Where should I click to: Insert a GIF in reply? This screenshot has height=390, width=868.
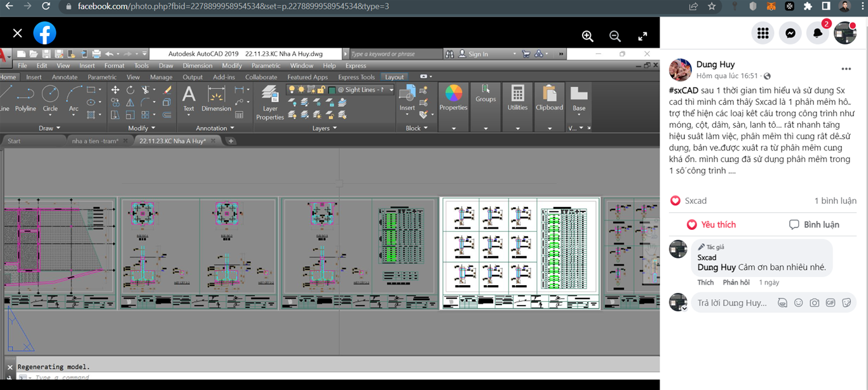tap(831, 303)
